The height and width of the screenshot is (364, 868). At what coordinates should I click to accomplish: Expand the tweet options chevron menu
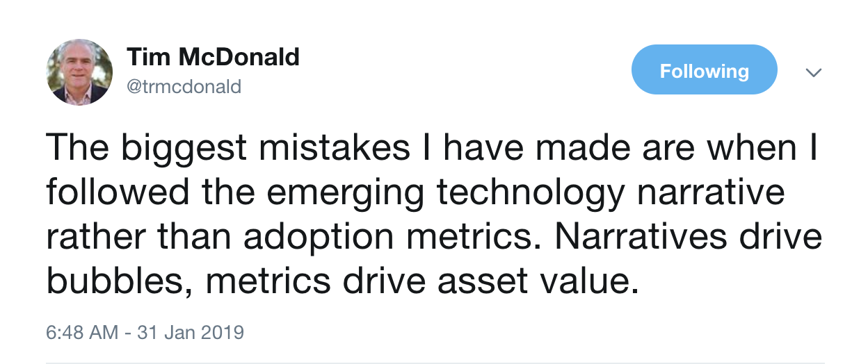[x=813, y=72]
